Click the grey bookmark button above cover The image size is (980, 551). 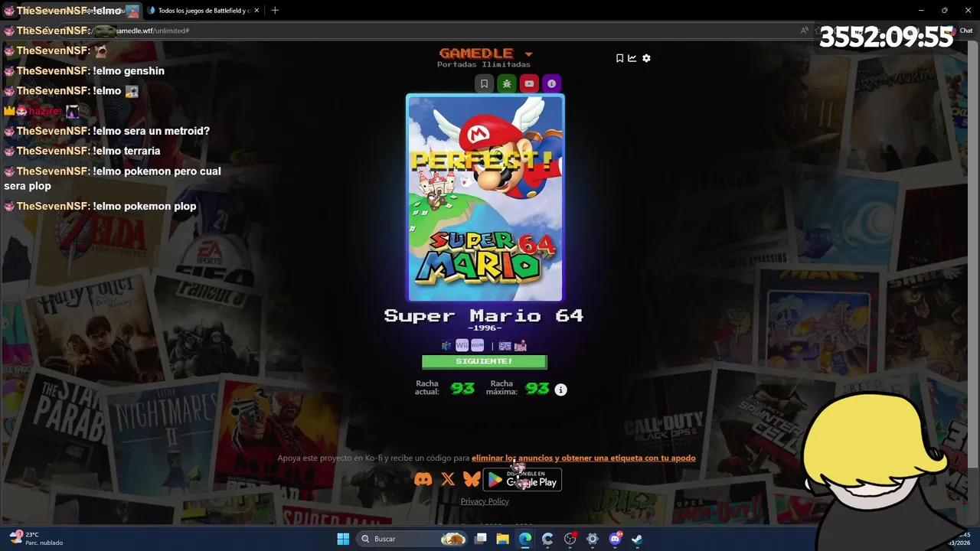coord(484,83)
